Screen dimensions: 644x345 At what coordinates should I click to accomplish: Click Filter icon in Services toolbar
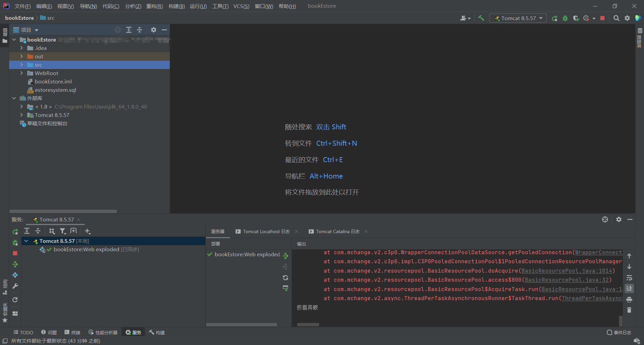63,231
